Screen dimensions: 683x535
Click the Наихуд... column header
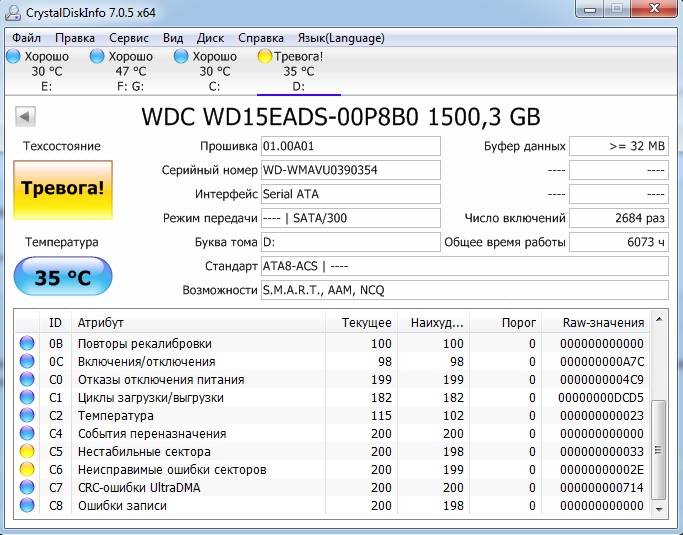coord(433,323)
